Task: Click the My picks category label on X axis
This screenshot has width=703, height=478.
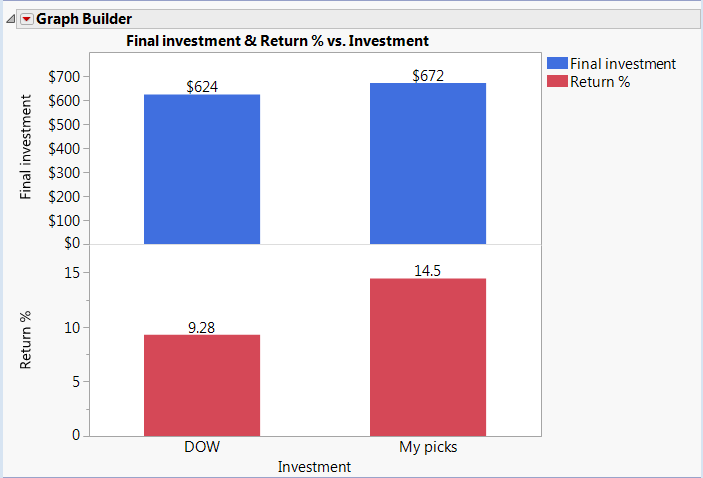Action: [x=428, y=447]
